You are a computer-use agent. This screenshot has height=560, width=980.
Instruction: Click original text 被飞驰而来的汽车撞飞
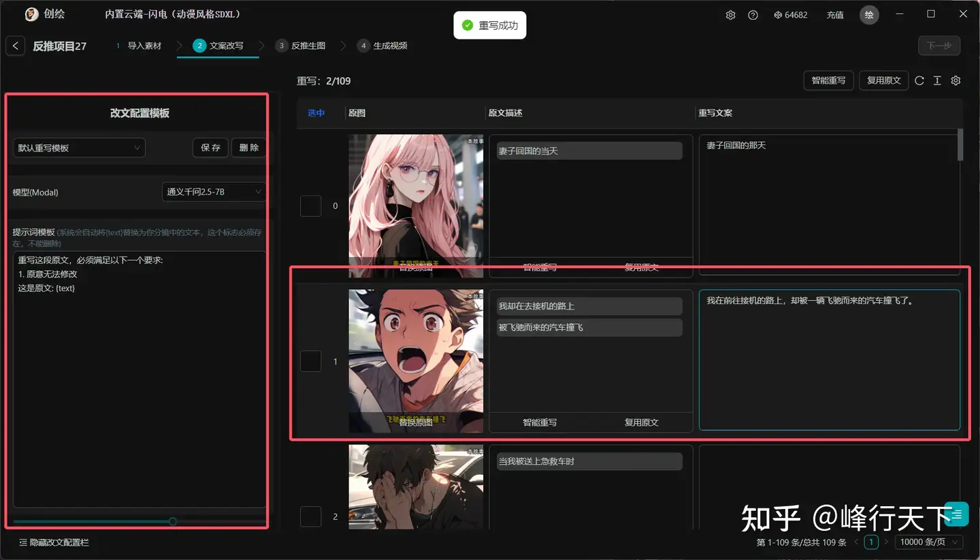[589, 327]
